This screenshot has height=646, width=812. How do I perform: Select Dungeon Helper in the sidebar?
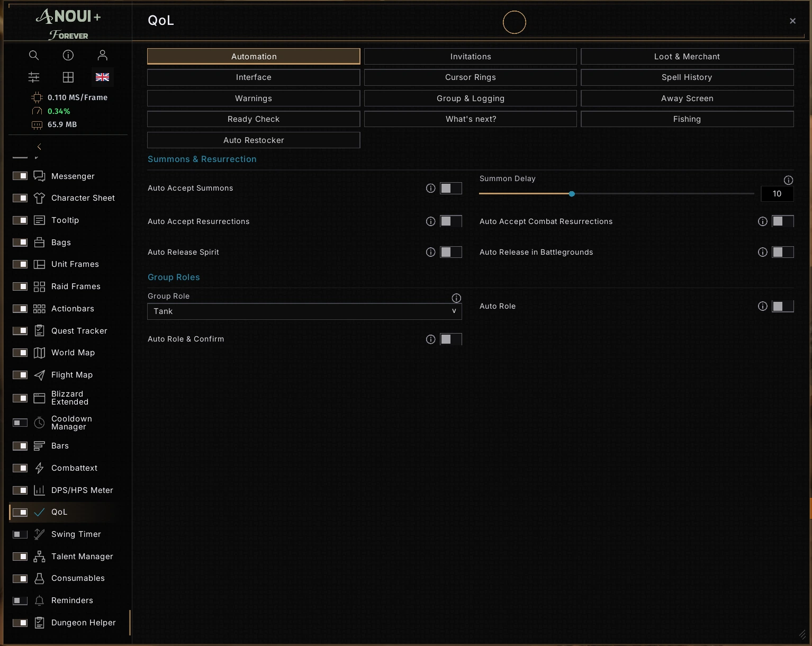tap(84, 623)
